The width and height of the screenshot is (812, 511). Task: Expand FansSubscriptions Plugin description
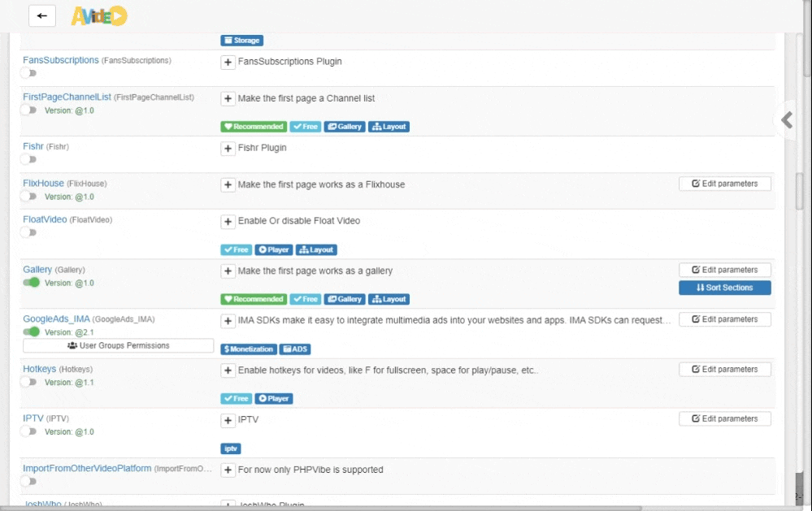pos(228,62)
